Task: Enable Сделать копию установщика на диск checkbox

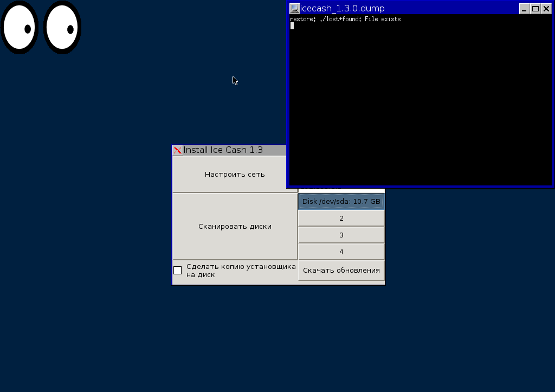Action: (x=178, y=271)
